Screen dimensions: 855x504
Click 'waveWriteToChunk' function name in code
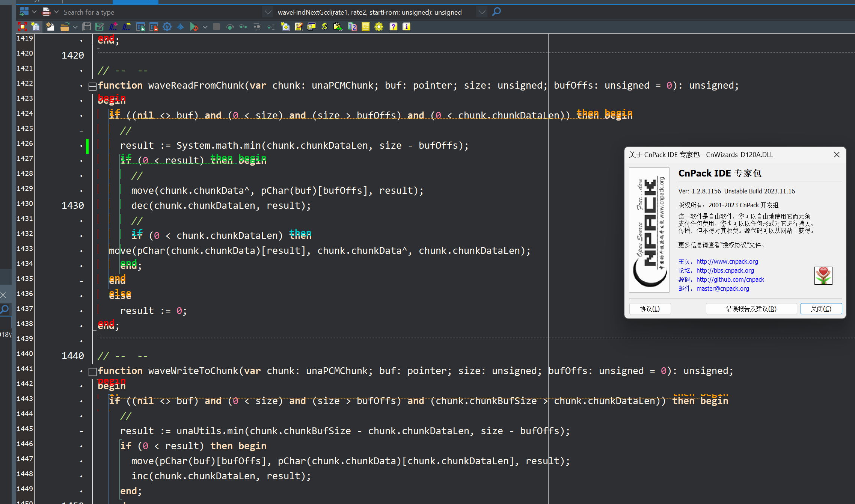click(x=193, y=371)
